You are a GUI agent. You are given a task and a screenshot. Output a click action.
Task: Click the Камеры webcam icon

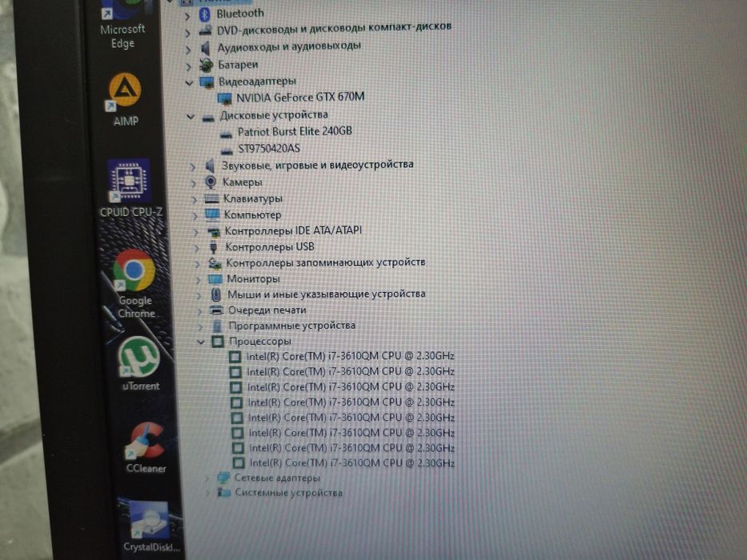click(210, 182)
